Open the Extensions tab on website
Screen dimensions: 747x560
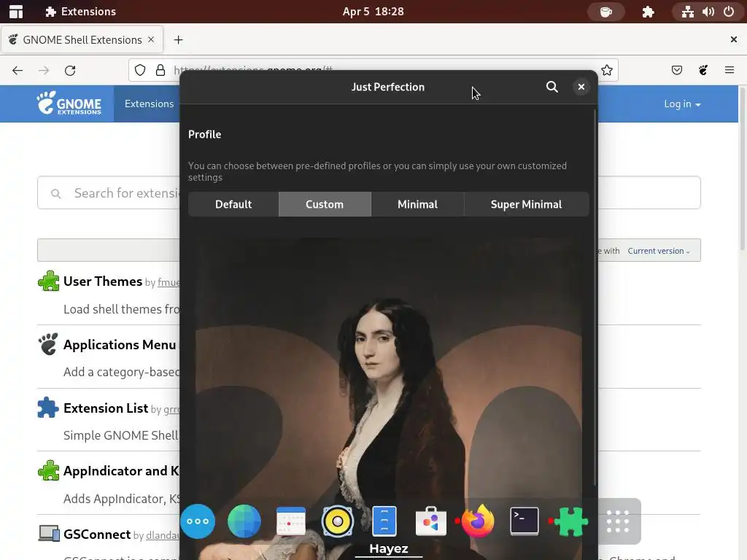point(149,104)
